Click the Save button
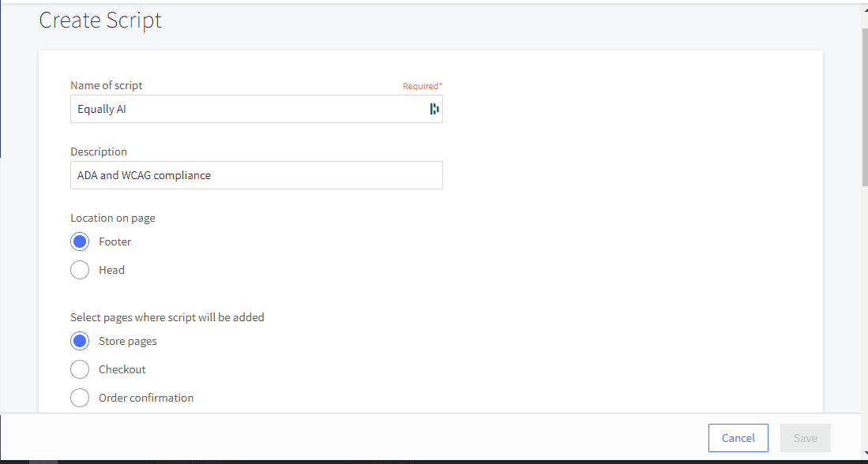Screen dimensions: 868x464 pos(805,438)
